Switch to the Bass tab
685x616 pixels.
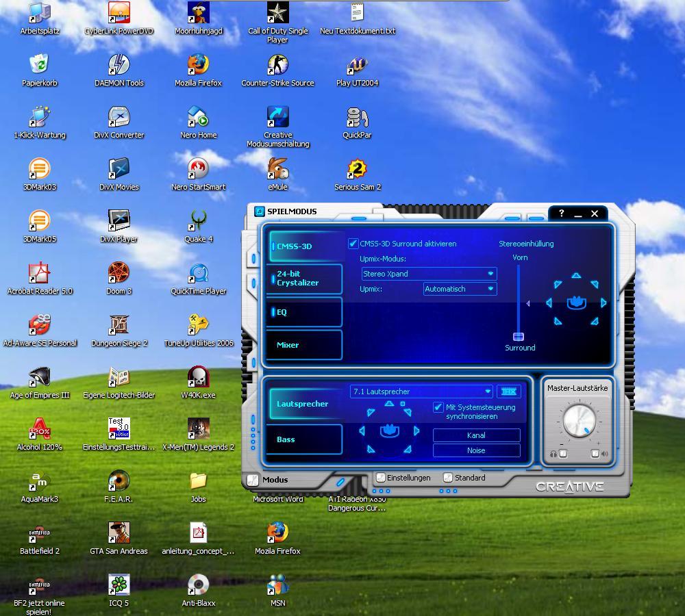click(x=304, y=439)
